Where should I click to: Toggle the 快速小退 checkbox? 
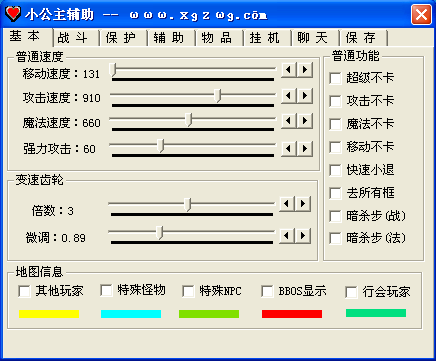pyautogui.click(x=335, y=170)
